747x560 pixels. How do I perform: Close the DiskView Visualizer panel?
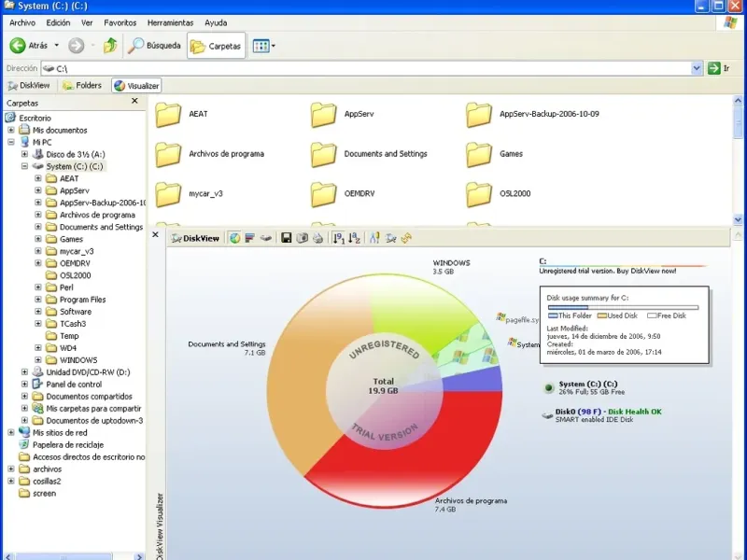coord(155,235)
